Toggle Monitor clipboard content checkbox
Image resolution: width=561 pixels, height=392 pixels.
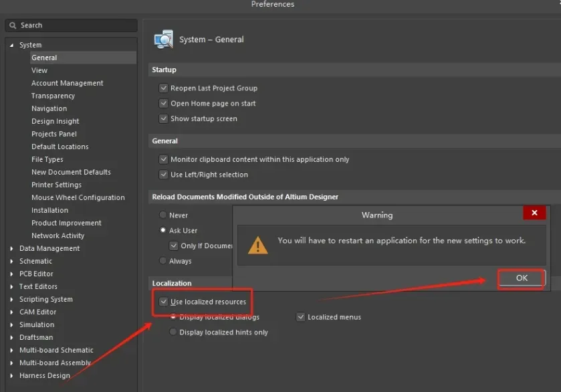click(164, 159)
